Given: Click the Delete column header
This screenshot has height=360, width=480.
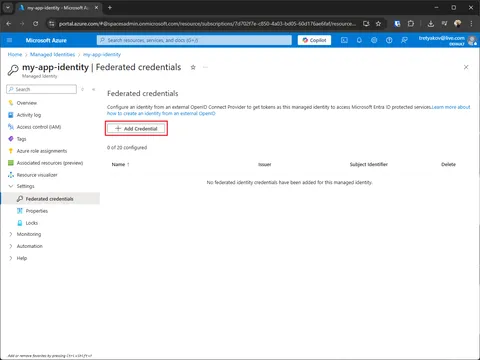Looking at the screenshot, I should [448, 164].
